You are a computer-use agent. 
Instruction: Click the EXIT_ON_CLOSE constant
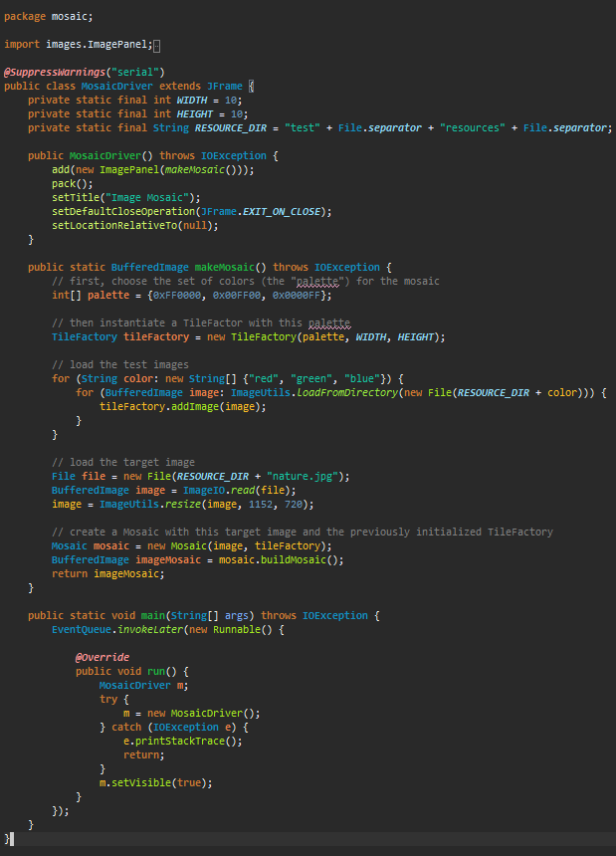(x=282, y=212)
